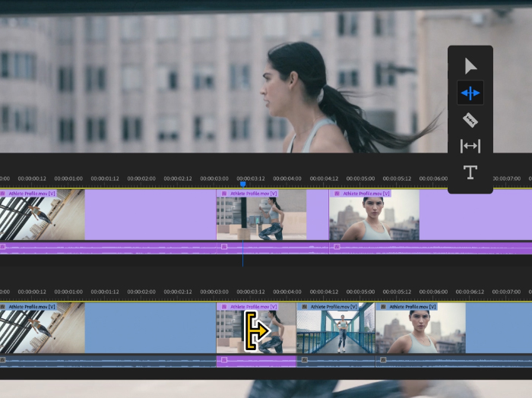Click fx badge on upper timeline's first clip
The width and height of the screenshot is (532, 398).
click(x=3, y=194)
